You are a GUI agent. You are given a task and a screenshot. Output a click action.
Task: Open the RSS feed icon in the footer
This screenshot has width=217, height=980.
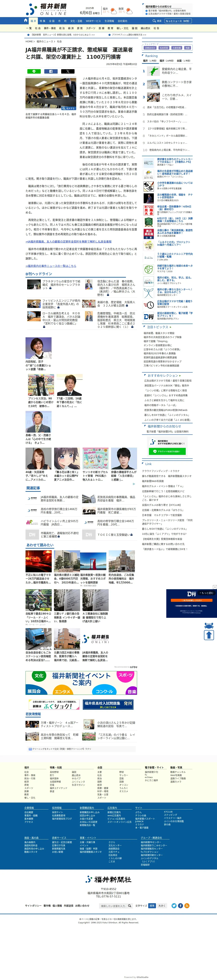tap(187, 906)
